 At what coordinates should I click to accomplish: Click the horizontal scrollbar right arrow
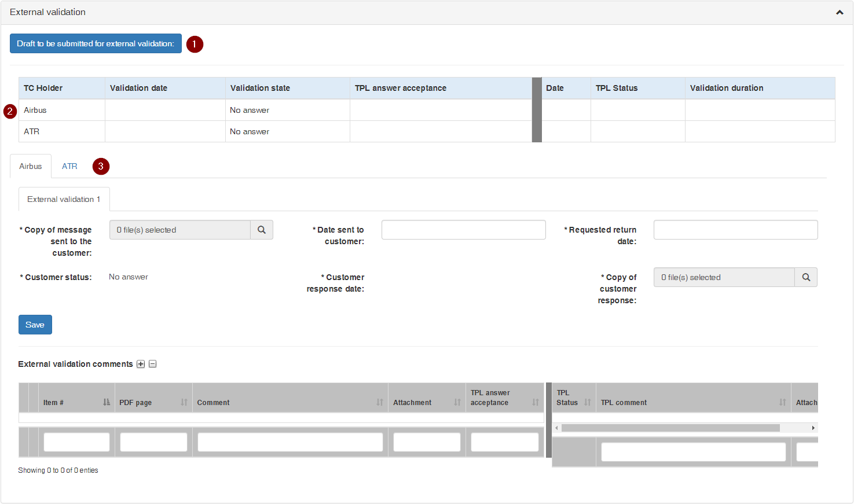(813, 428)
